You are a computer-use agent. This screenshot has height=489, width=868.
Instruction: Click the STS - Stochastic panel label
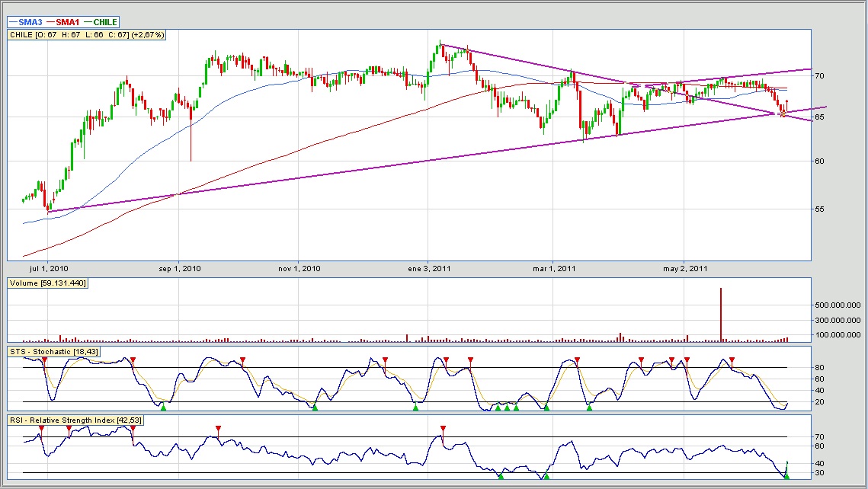coord(54,351)
